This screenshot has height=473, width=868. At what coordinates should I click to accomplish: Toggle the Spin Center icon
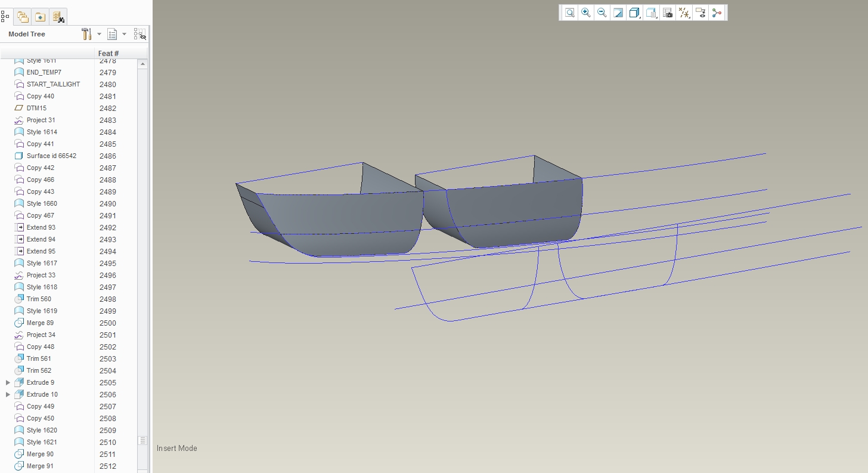[x=717, y=13]
